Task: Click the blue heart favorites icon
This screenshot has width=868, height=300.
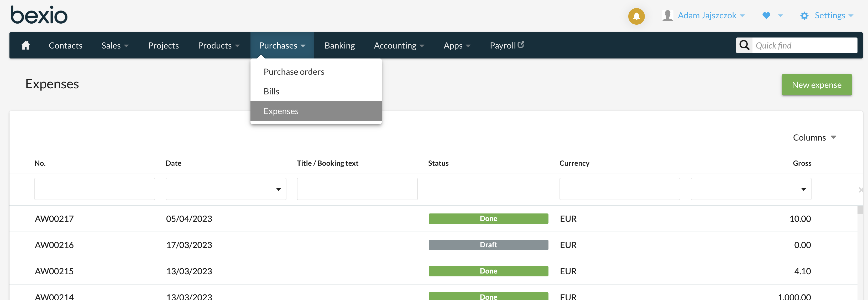Action: pos(766,15)
